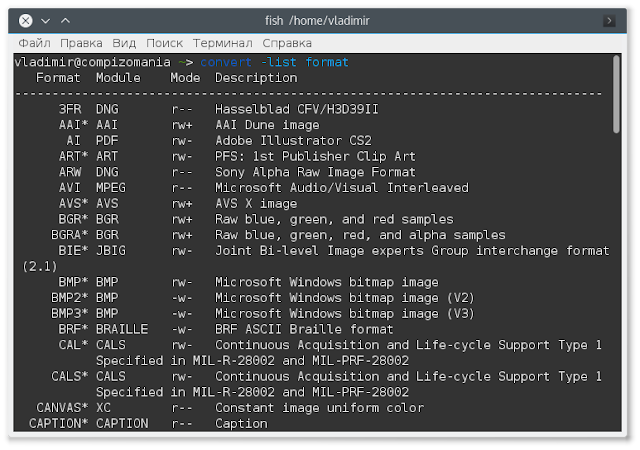
Task: Click the command text convert -list format
Action: 274,62
